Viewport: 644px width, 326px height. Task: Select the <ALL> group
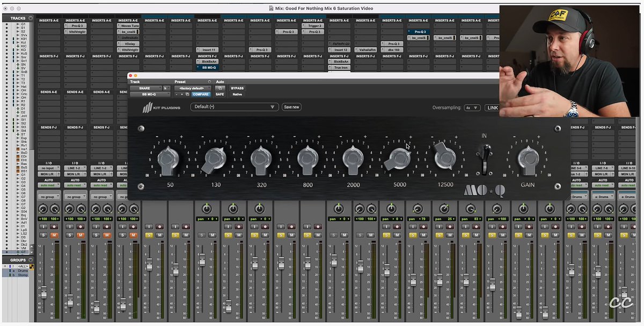(x=23, y=266)
